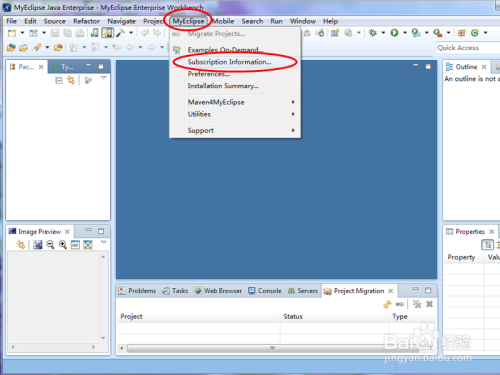The width and height of the screenshot is (500, 375).
Task: Open Image Preview view menu triangle
Action: tap(104, 242)
